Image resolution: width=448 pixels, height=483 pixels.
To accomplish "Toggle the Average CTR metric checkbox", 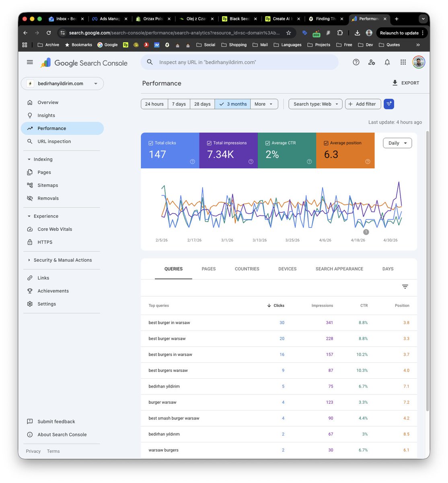I will click(x=267, y=143).
